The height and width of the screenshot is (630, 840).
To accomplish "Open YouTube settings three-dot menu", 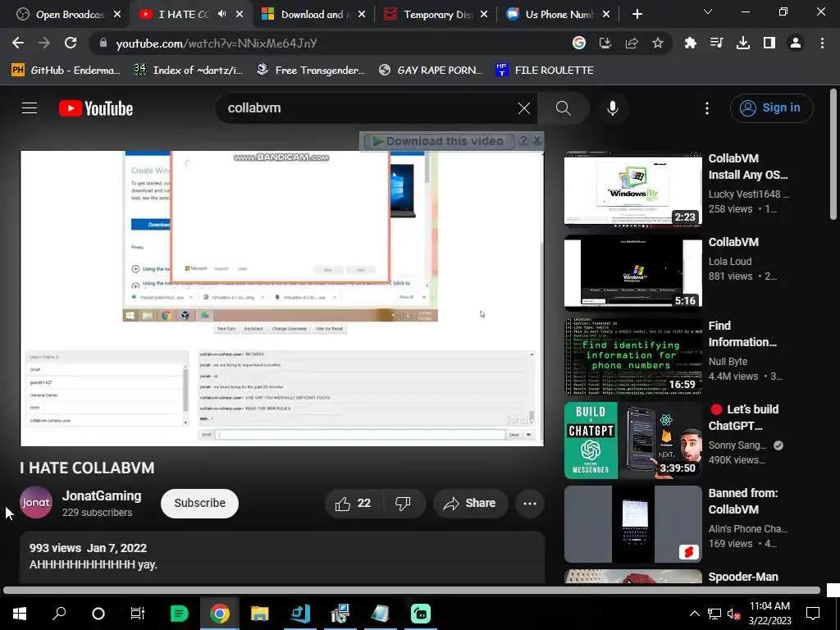I will pos(706,108).
